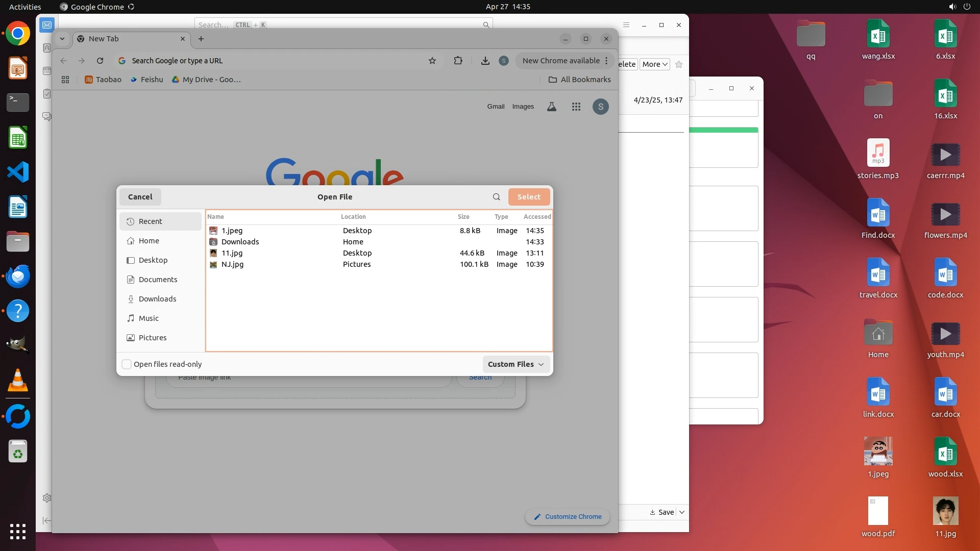980x551 pixels.
Task: Launch VLC media player from dock
Action: click(x=17, y=381)
